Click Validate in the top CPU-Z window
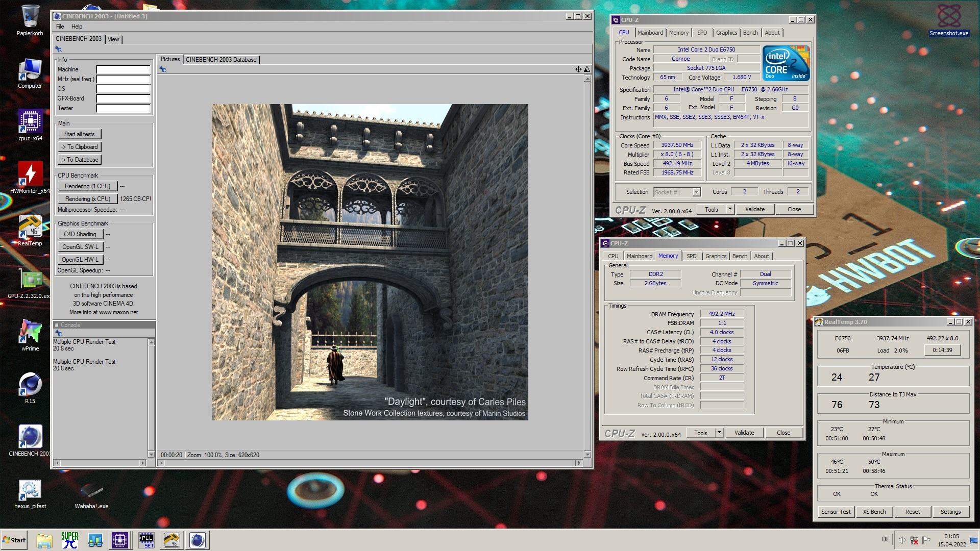 [x=754, y=209]
